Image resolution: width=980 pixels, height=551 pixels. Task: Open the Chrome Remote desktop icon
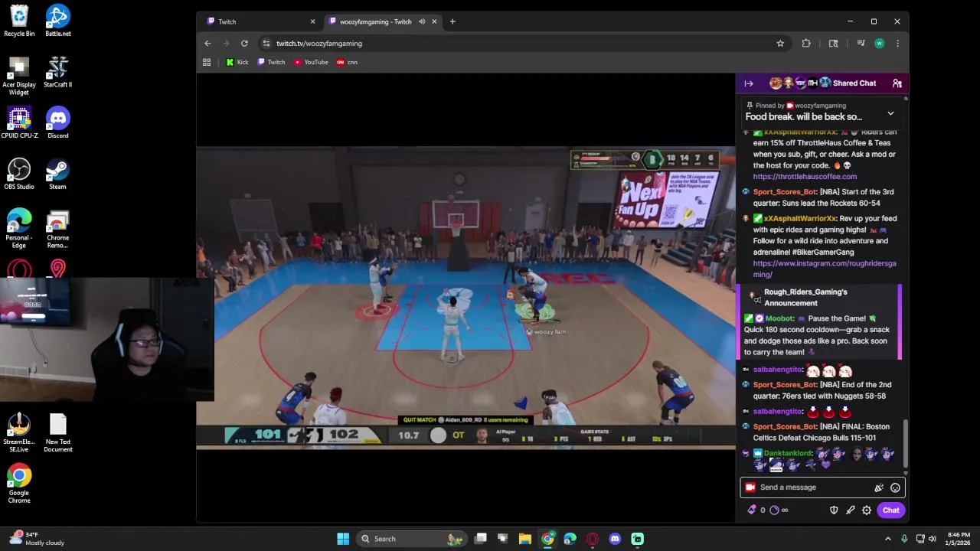click(x=58, y=230)
